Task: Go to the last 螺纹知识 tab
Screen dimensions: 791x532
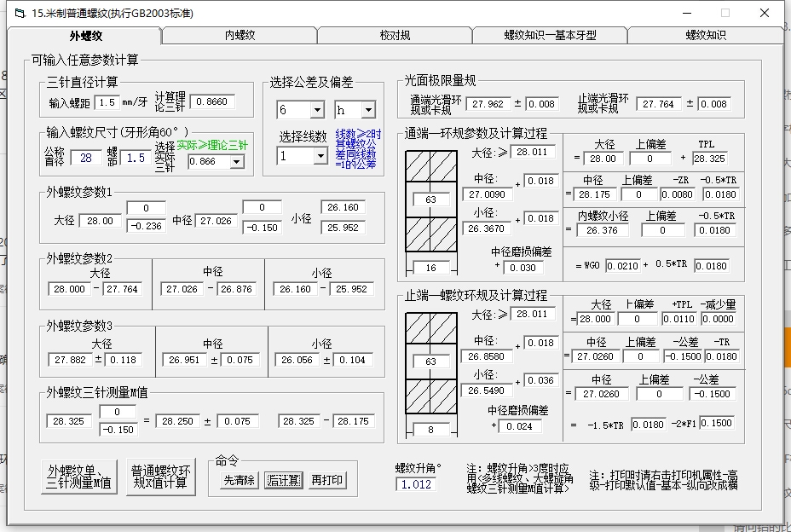Action: click(x=706, y=35)
